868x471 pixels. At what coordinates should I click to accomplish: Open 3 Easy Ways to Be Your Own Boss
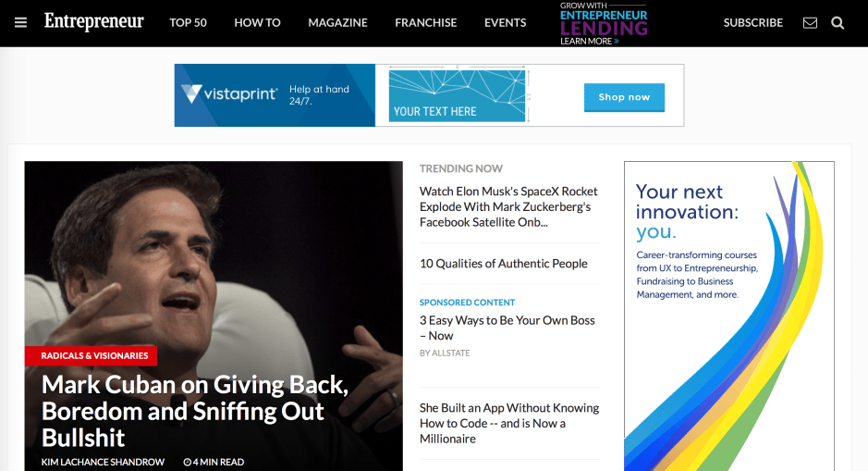(507, 328)
